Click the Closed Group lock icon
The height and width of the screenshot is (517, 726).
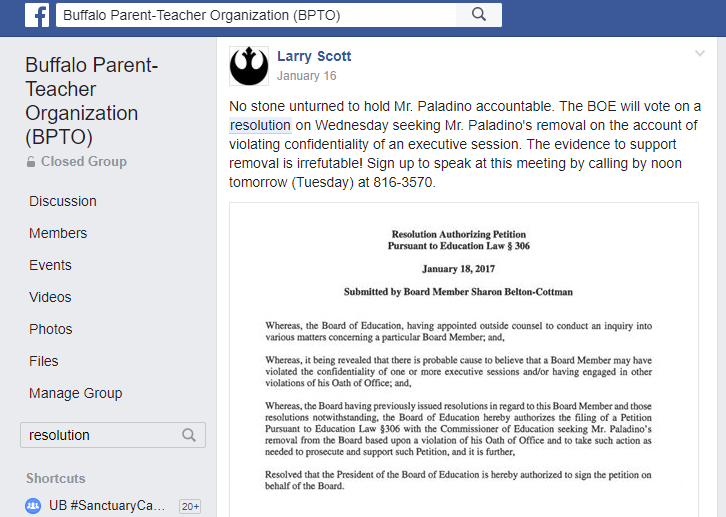coord(31,162)
